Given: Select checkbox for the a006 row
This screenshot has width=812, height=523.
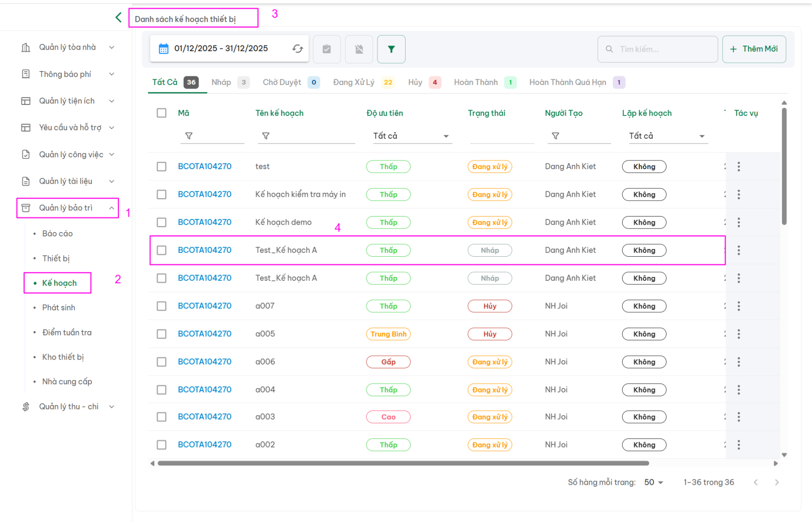Looking at the screenshot, I should (161, 362).
